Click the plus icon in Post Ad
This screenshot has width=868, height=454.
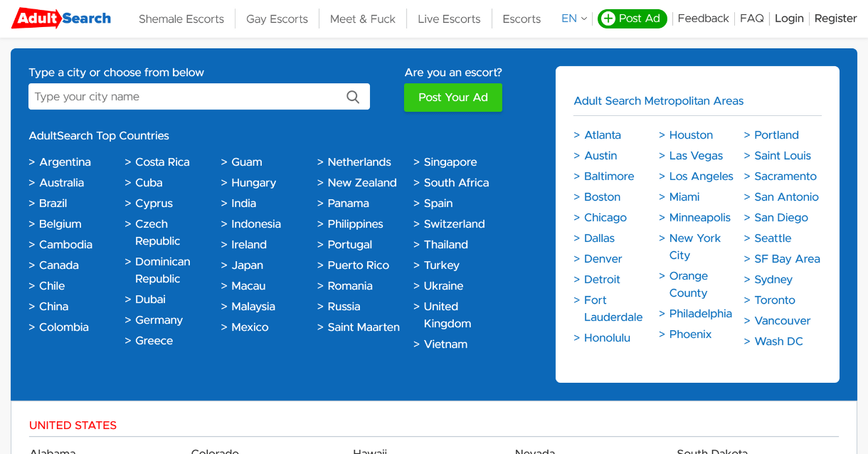pyautogui.click(x=608, y=19)
